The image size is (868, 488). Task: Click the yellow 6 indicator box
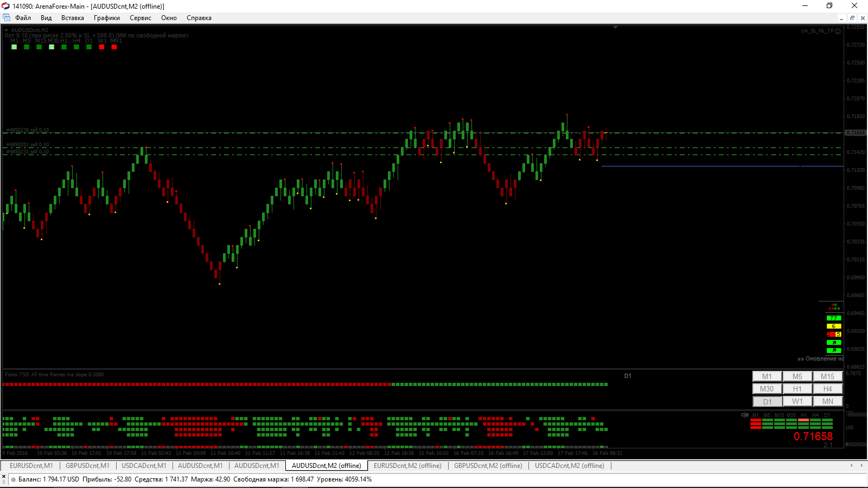coord(834,326)
